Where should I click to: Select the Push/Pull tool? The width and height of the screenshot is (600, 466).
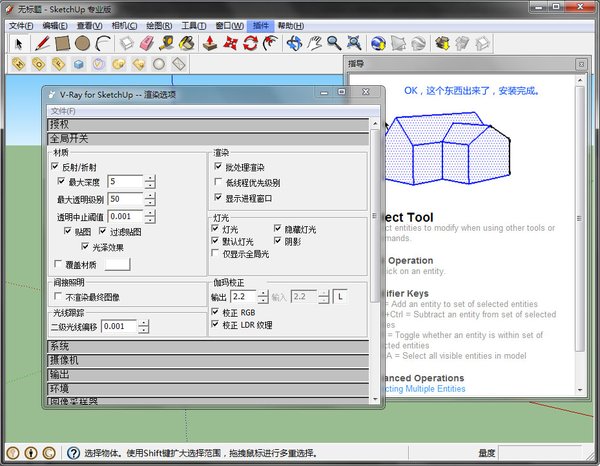tap(211, 43)
